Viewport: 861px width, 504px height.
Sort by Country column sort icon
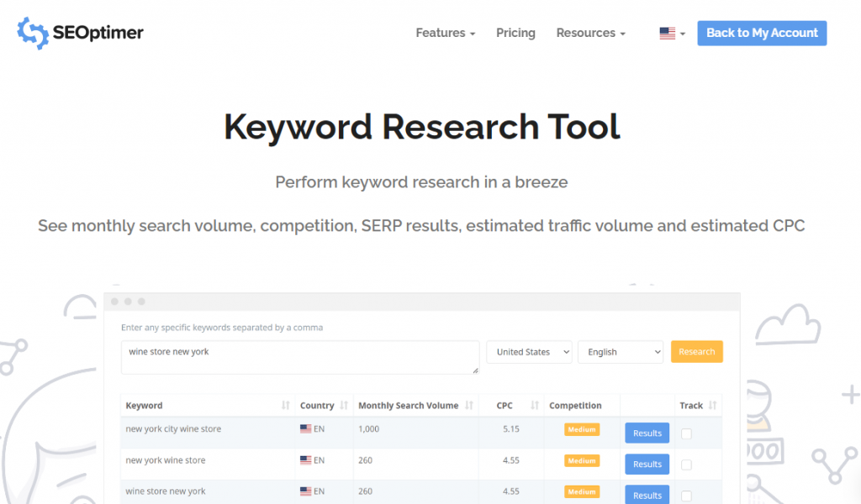(x=344, y=406)
